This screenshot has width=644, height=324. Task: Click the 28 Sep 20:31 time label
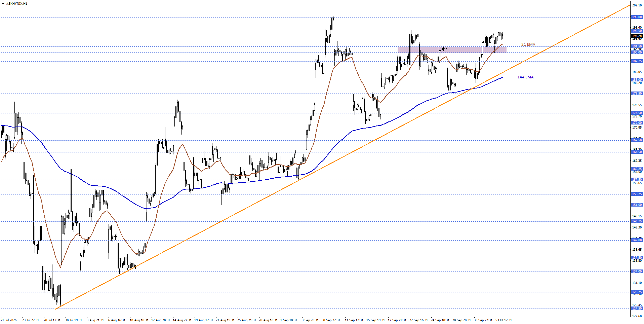coord(461,320)
